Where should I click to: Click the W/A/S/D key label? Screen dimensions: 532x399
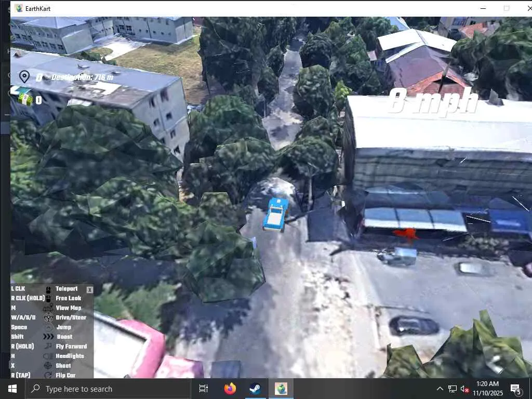pyautogui.click(x=23, y=317)
